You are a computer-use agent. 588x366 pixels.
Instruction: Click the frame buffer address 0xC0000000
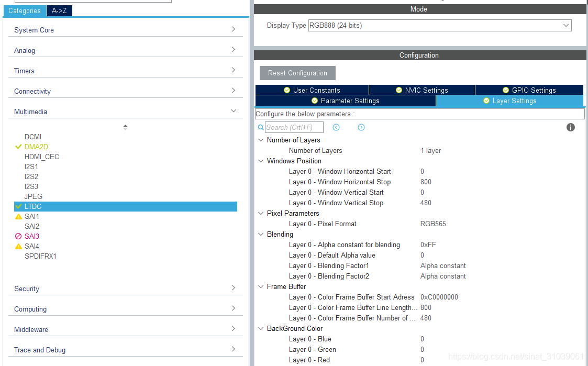pyautogui.click(x=439, y=297)
